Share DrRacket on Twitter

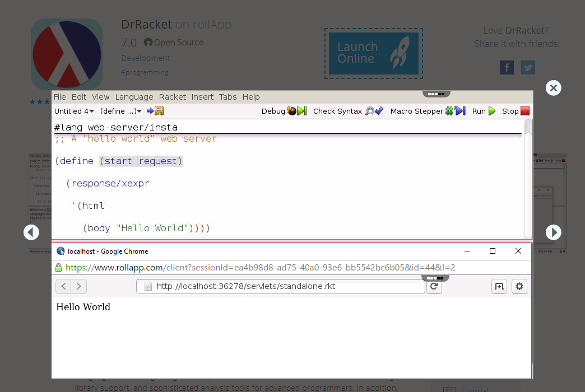(x=528, y=68)
